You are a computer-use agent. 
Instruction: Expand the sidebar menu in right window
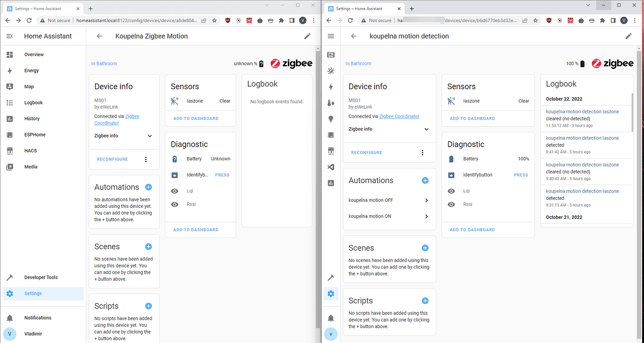[331, 36]
